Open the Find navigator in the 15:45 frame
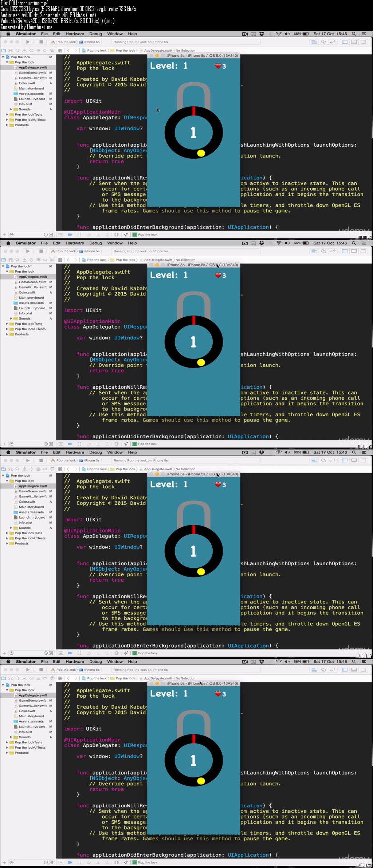373x868 pixels. tap(17, 51)
